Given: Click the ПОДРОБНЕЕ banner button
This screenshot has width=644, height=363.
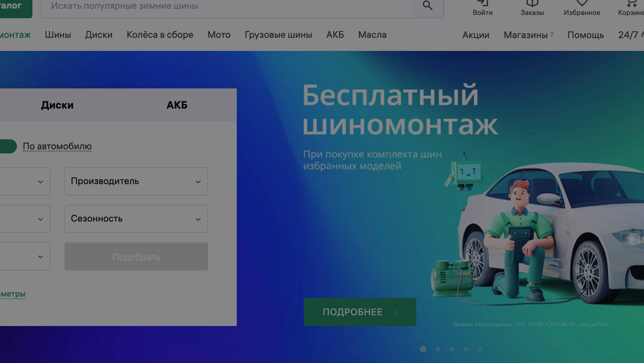Looking at the screenshot, I should click(x=360, y=312).
